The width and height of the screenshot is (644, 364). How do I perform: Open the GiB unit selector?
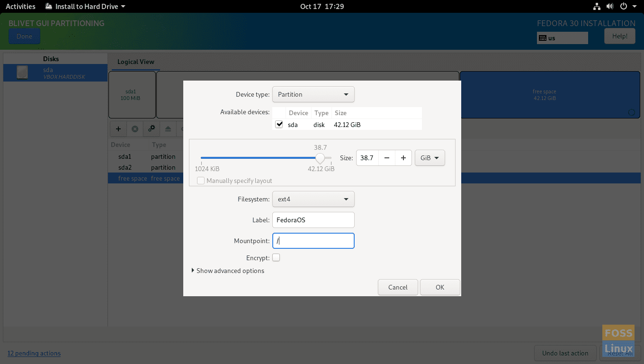coord(429,158)
